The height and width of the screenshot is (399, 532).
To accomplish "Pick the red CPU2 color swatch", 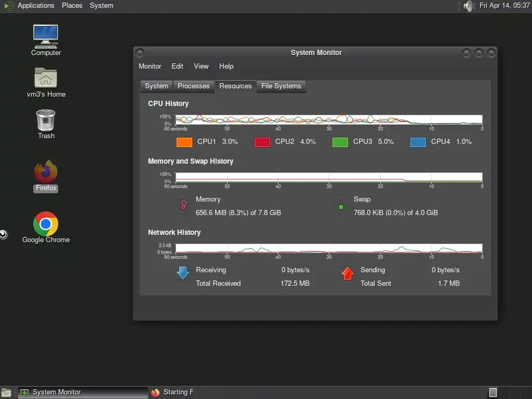I will tap(262, 142).
